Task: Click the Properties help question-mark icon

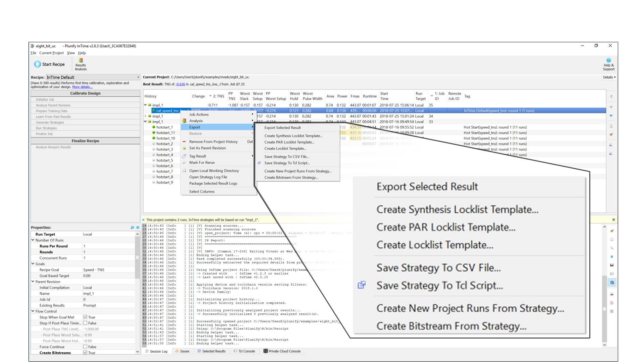Action: point(138,228)
